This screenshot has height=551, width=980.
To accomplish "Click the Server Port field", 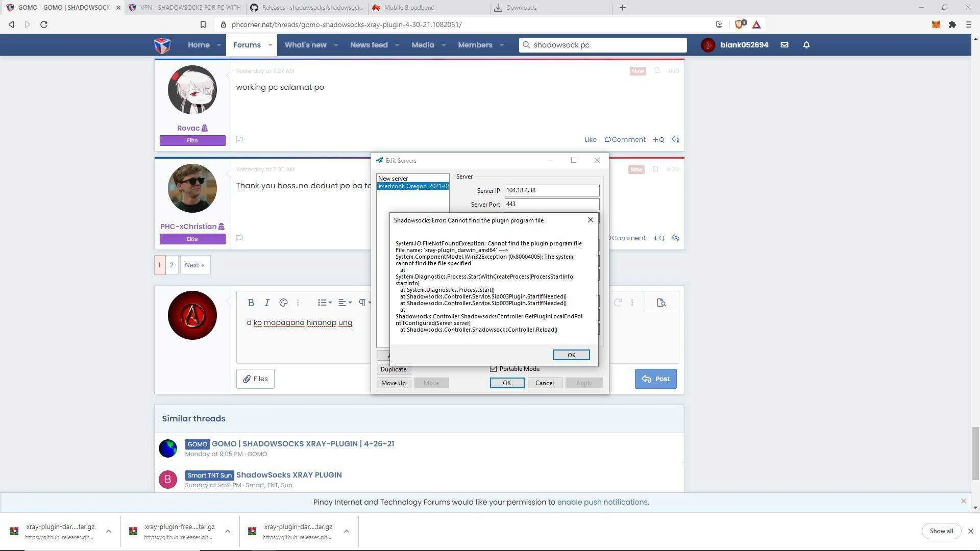I will [x=552, y=204].
